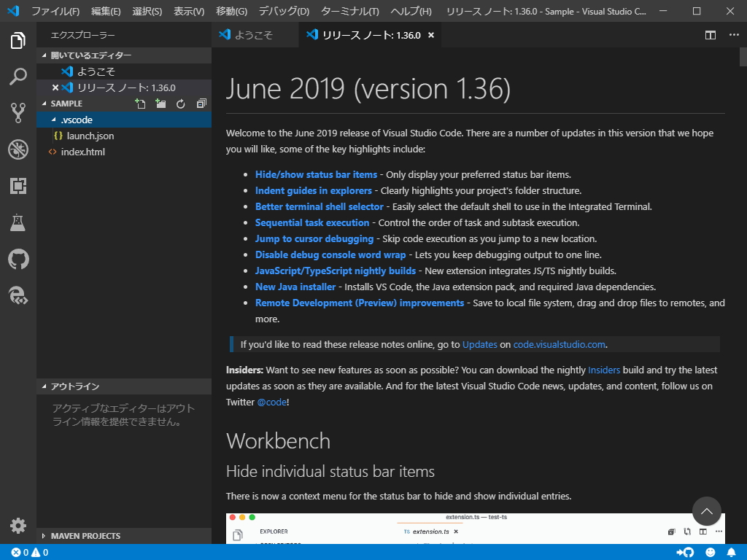Screen dimensions: 747x560
Task: Open the Search view in the activity bar
Action: coord(18,77)
